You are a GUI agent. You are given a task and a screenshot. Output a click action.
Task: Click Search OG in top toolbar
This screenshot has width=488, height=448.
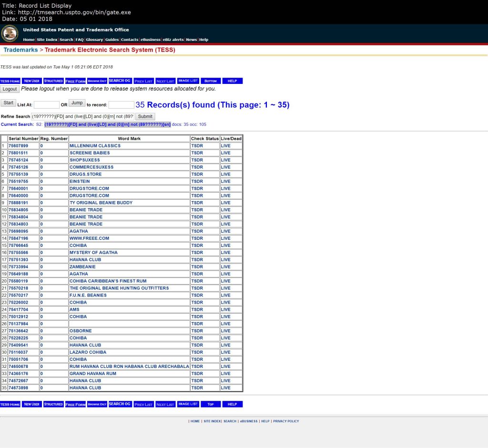tap(120, 81)
